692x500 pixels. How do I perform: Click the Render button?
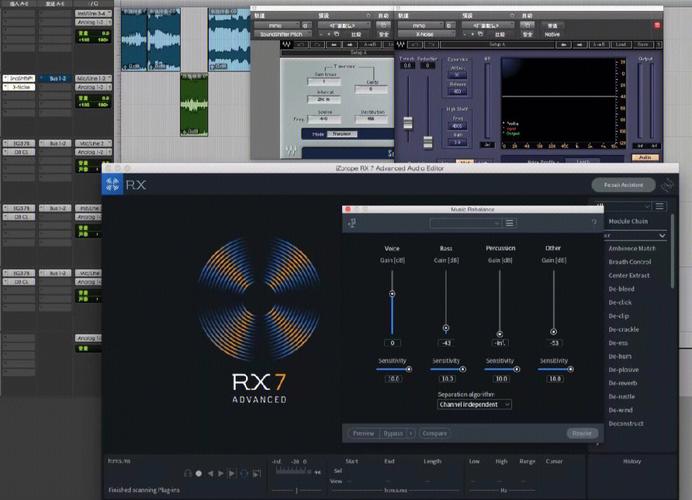pos(582,433)
